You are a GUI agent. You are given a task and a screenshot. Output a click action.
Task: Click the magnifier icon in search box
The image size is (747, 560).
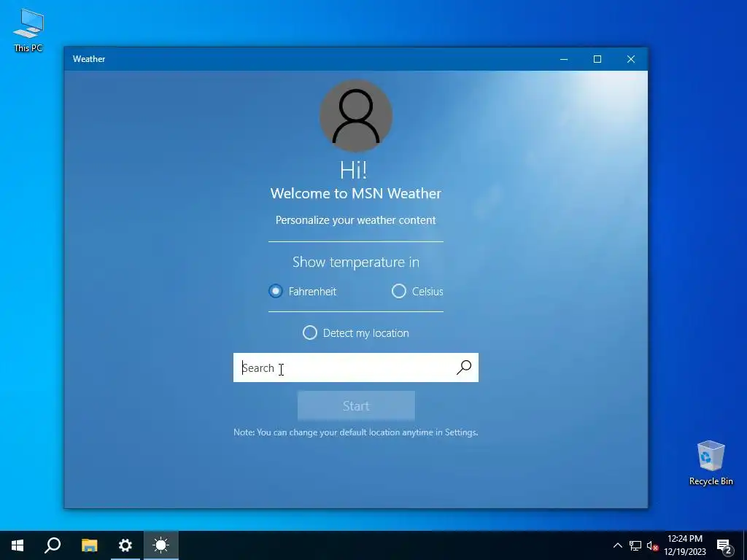coord(464,367)
